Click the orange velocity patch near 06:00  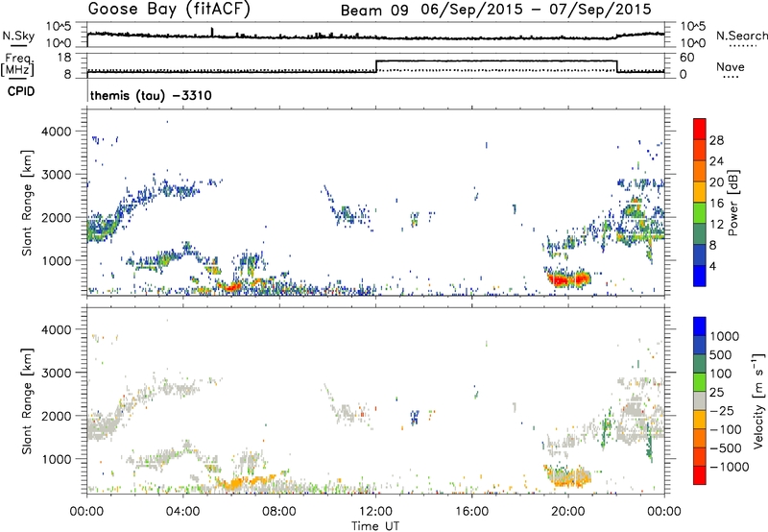coord(234,484)
